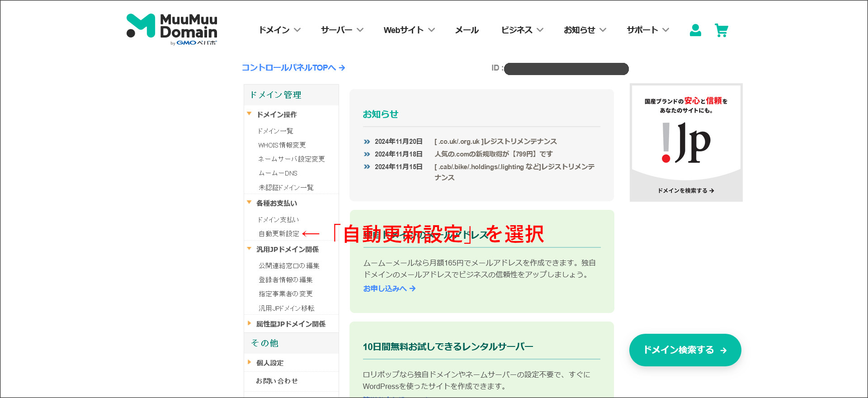Open 指定事業者の変更 in sidebar
Viewport: 868px width, 398px height.
point(286,294)
